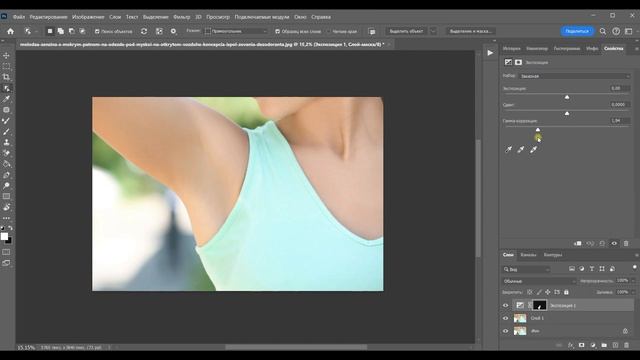Click the white point eyedropper in Properties

(533, 150)
